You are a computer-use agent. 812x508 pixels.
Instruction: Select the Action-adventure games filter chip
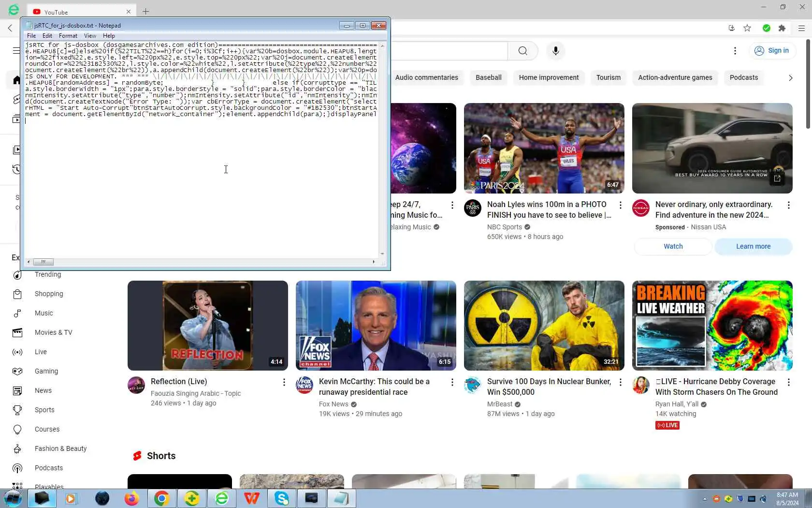tap(675, 77)
